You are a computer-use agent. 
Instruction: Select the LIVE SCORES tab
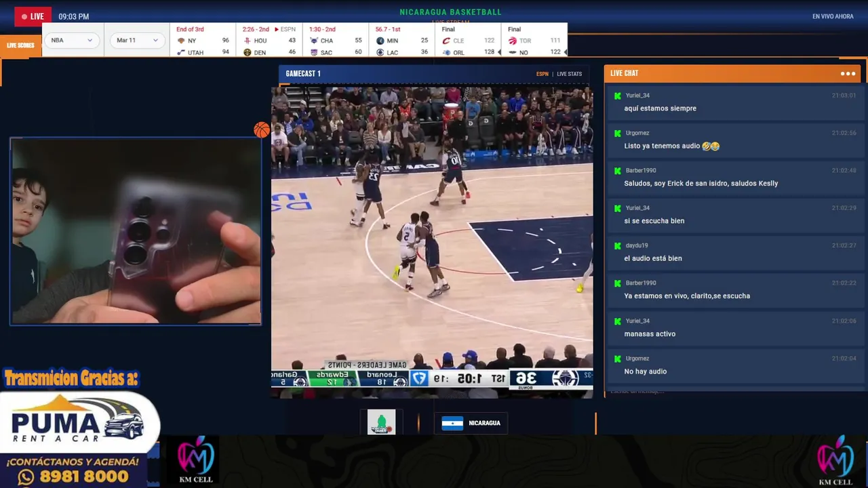20,45
